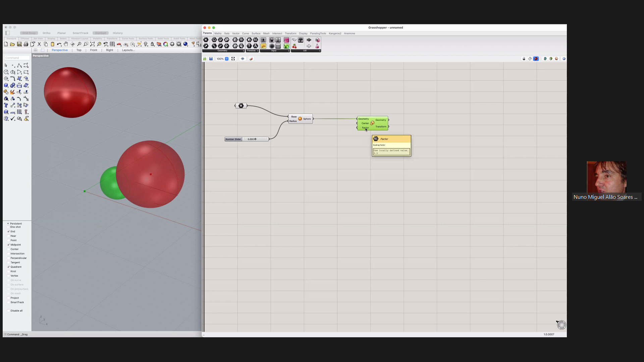Switch to the Maths tab in Grasshopper
Image resolution: width=644 pixels, height=362 pixels.
click(x=218, y=34)
